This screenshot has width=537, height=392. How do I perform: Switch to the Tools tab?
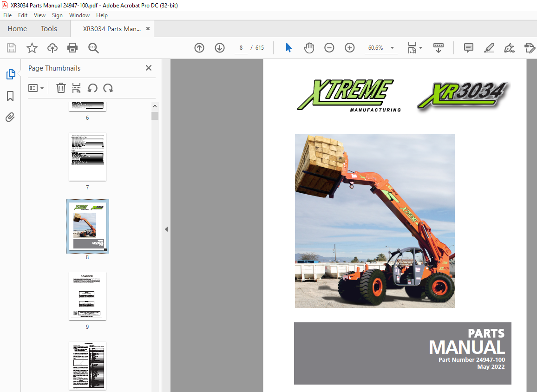(49, 29)
